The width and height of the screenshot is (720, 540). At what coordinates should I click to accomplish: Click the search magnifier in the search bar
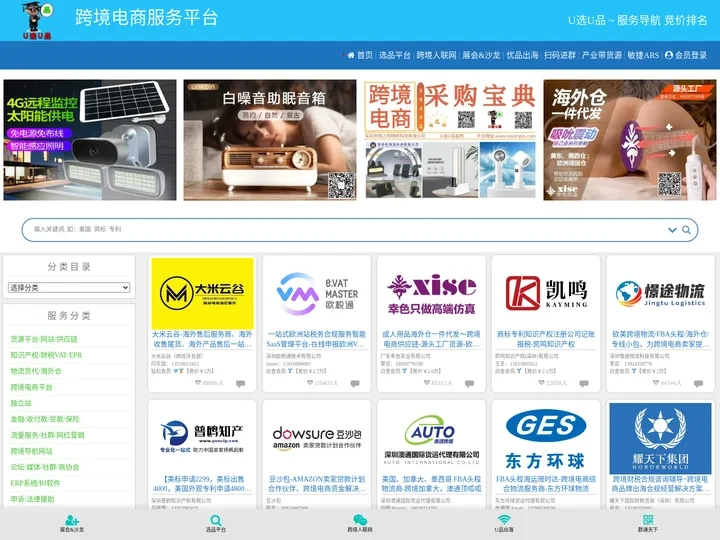(686, 230)
